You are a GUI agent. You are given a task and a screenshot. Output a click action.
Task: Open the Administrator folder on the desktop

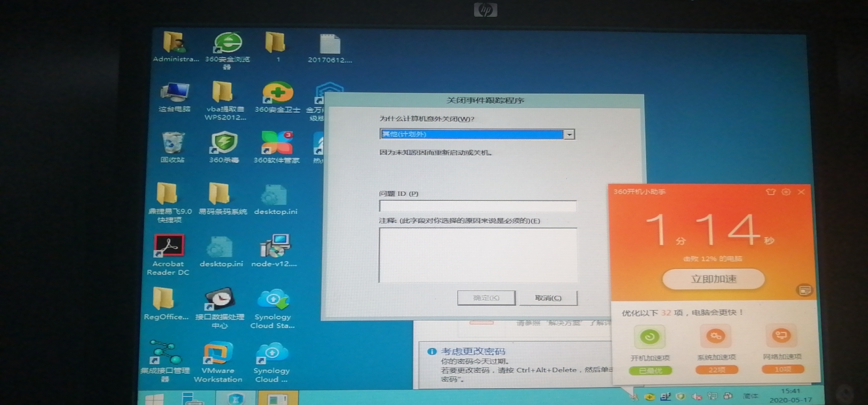coord(175,47)
